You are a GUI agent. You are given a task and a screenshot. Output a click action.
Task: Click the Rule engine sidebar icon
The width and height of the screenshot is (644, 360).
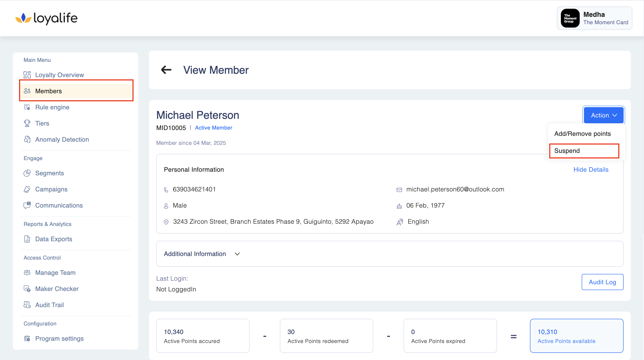click(27, 107)
